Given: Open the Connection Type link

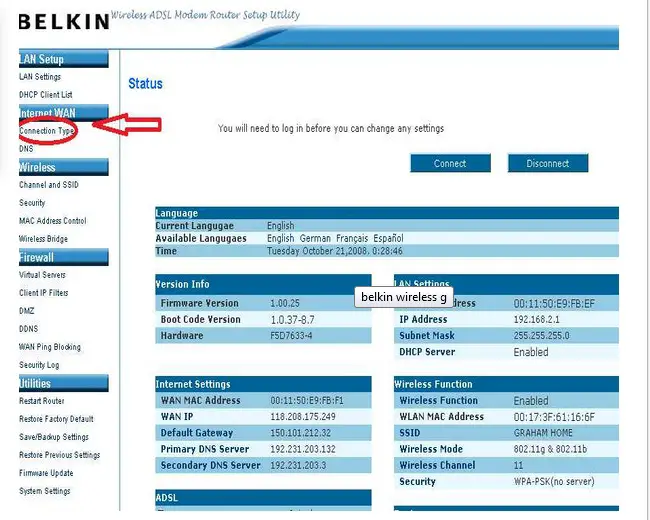Looking at the screenshot, I should point(46,131).
